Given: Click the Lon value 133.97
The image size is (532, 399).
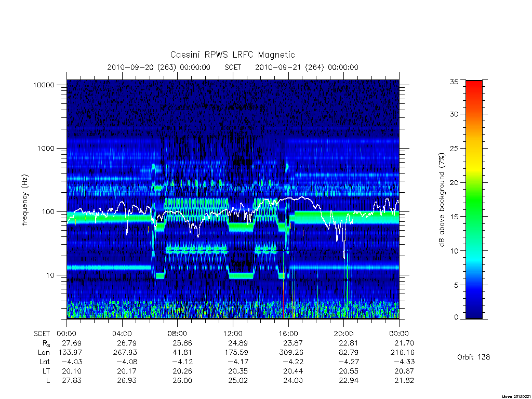Looking at the screenshot, I should (x=70, y=353).
